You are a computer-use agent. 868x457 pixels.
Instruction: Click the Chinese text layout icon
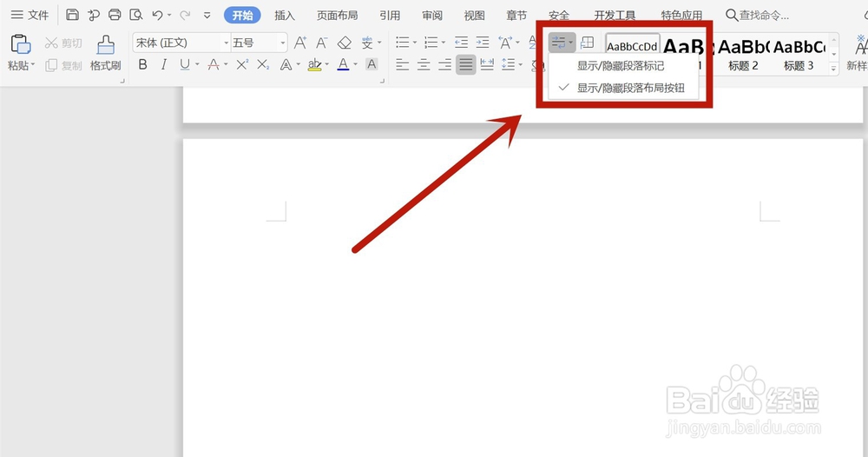[x=505, y=42]
